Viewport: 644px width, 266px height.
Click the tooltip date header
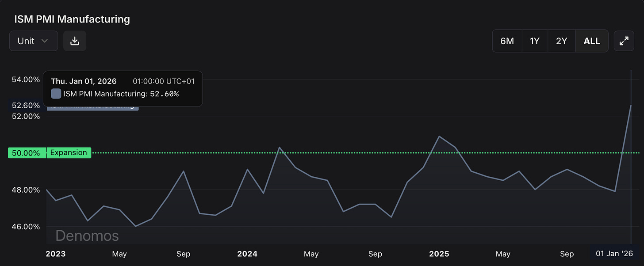tap(84, 81)
